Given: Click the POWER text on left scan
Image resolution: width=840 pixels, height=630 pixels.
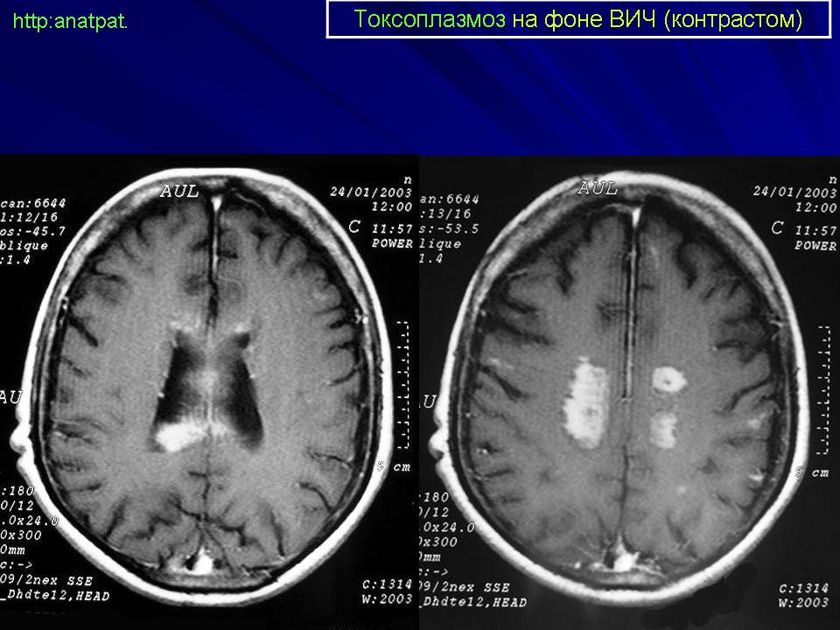Looking at the screenshot, I should point(391,244).
